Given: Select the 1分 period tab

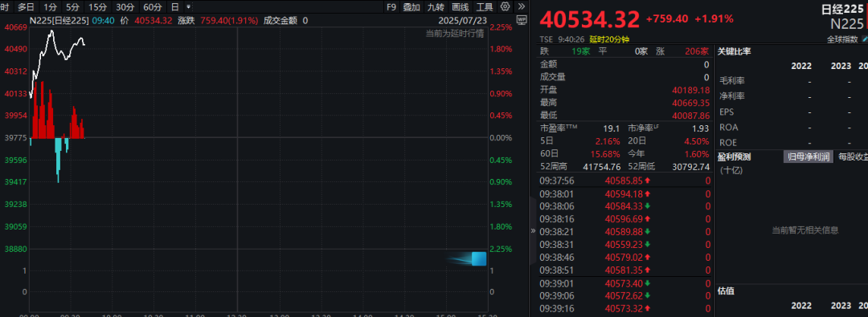Looking at the screenshot, I should coord(51,7).
